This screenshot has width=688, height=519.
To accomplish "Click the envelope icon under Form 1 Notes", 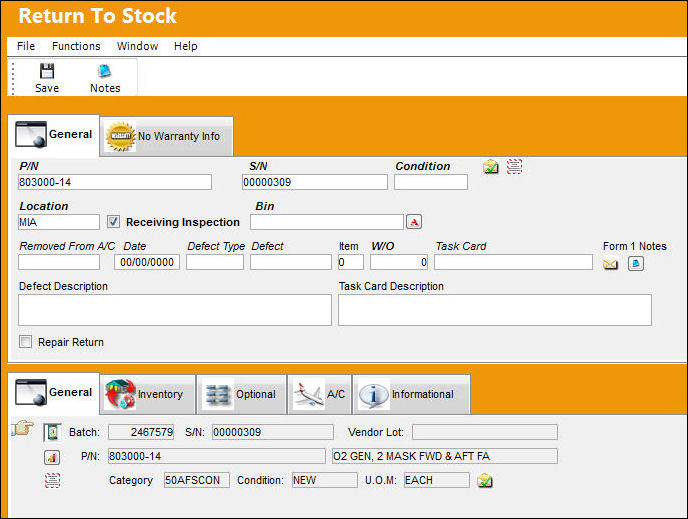I will (x=610, y=264).
